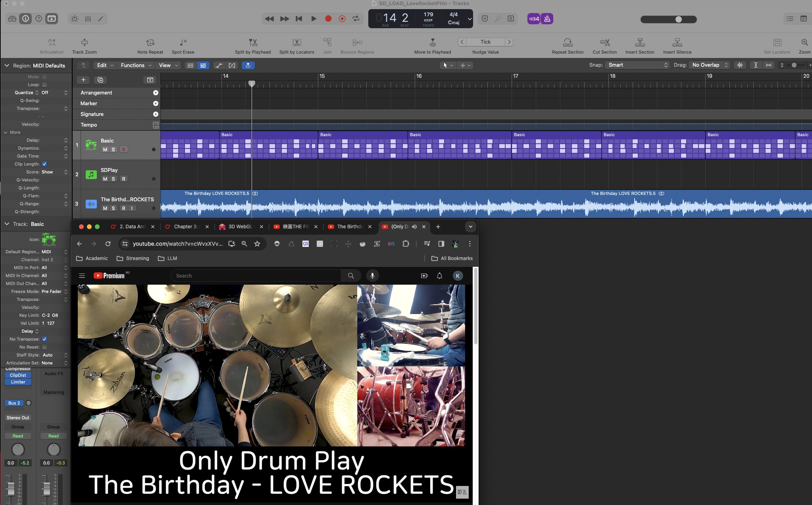Image resolution: width=812 pixels, height=505 pixels.
Task: Collapse the Region MIDI Defaults section
Action: (7, 66)
